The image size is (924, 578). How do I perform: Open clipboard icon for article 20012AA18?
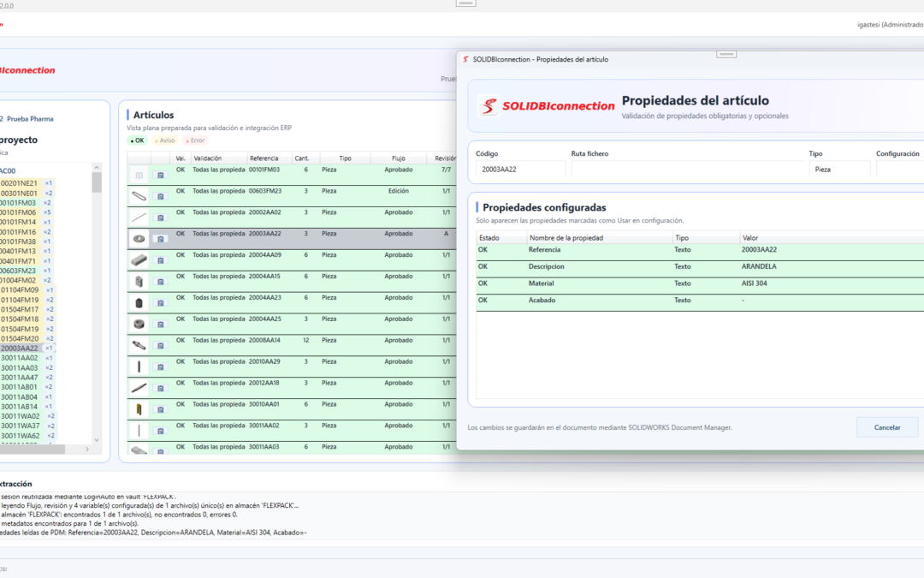[x=160, y=388]
